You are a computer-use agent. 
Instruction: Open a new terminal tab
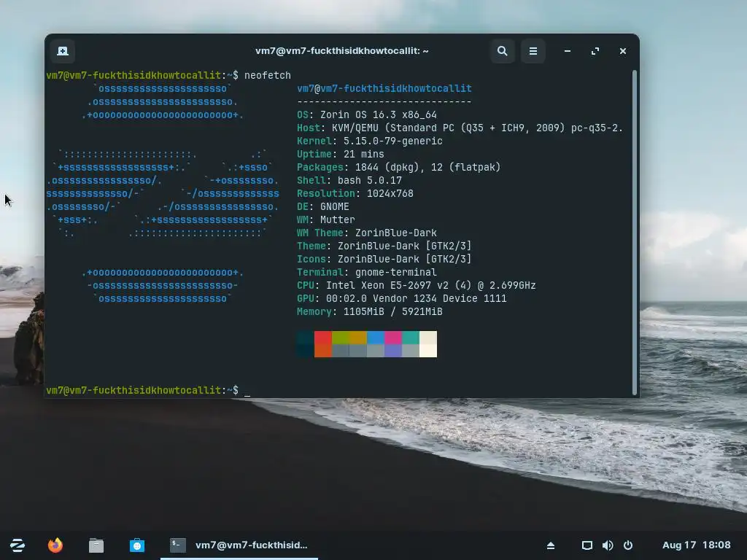click(63, 51)
